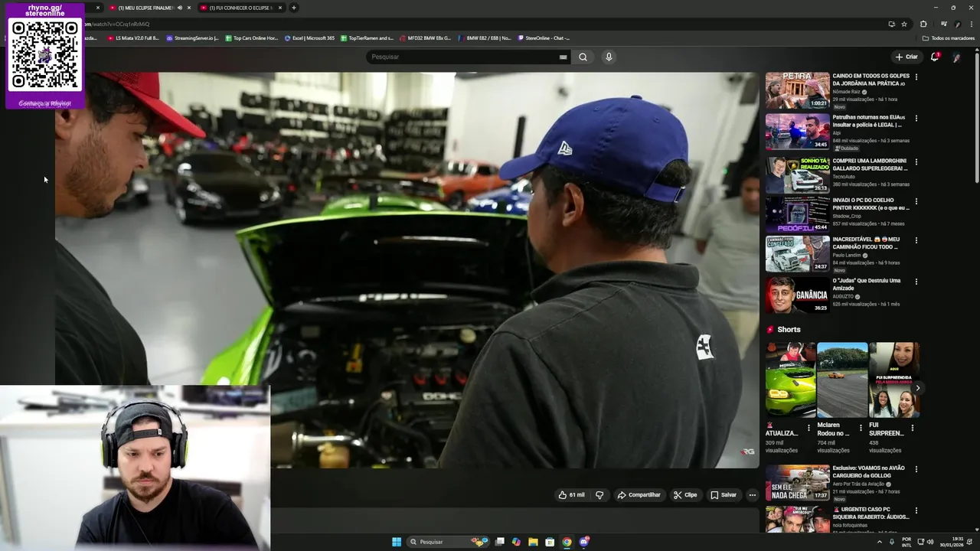This screenshot has height=551, width=980.
Task: Open Chrome media controls icon
Action: coord(943,24)
